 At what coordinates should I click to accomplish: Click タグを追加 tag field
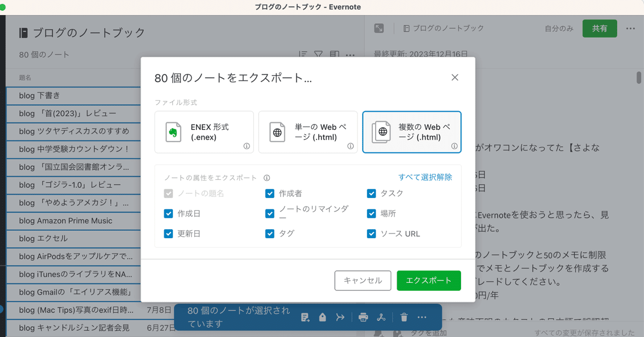point(428,333)
